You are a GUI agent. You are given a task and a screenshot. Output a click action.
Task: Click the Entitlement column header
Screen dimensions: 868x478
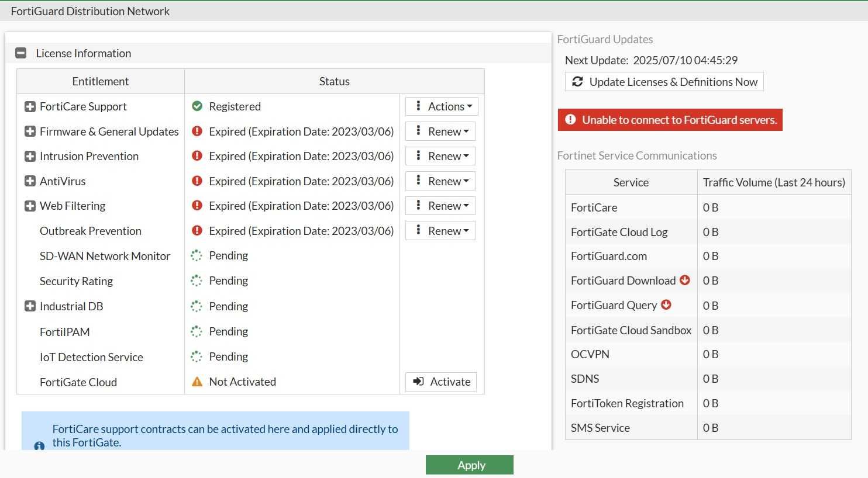(x=101, y=81)
